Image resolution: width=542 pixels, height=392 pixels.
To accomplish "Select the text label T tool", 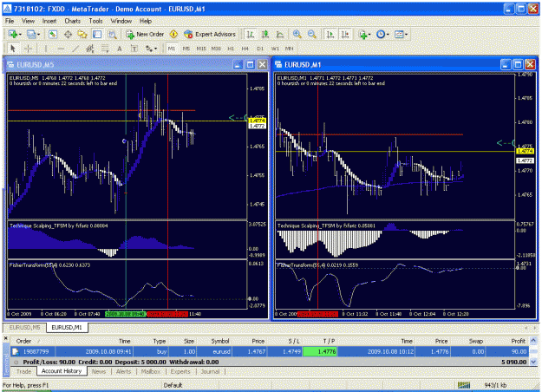I will (x=134, y=49).
